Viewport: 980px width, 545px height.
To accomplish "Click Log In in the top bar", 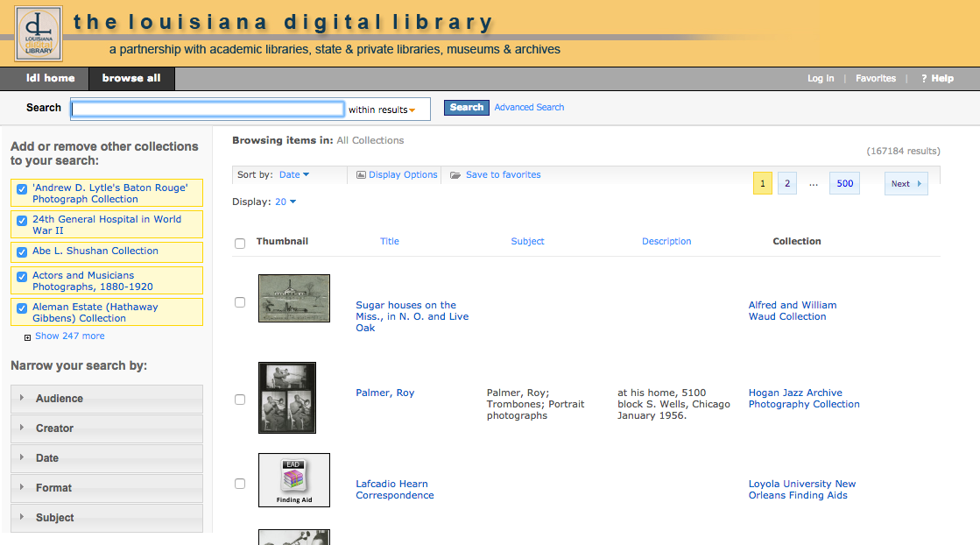I will pyautogui.click(x=821, y=79).
